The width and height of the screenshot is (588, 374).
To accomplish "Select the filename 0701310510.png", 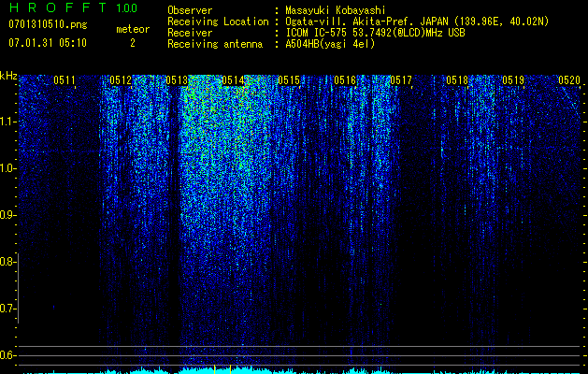I will (48, 24).
